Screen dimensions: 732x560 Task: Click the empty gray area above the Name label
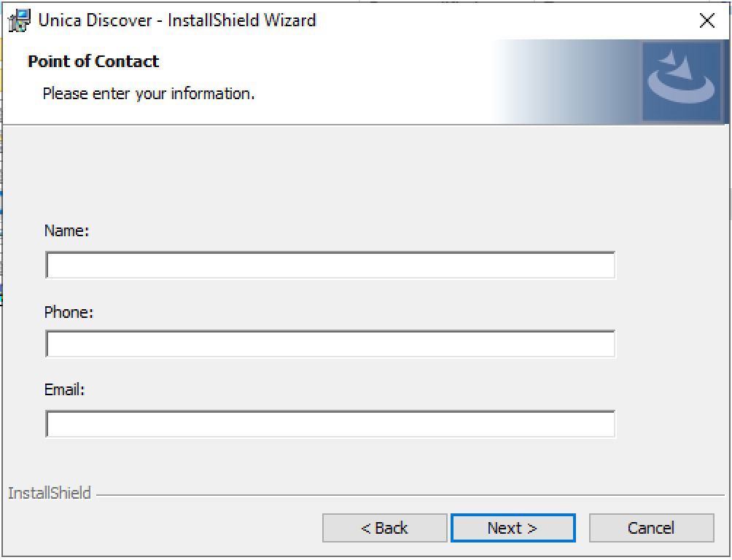[x=328, y=175]
